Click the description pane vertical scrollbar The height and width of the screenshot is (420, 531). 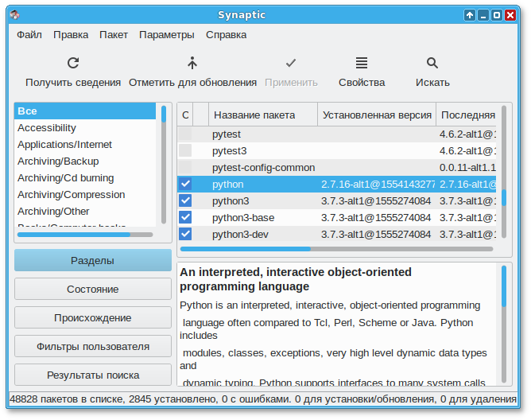point(504,324)
